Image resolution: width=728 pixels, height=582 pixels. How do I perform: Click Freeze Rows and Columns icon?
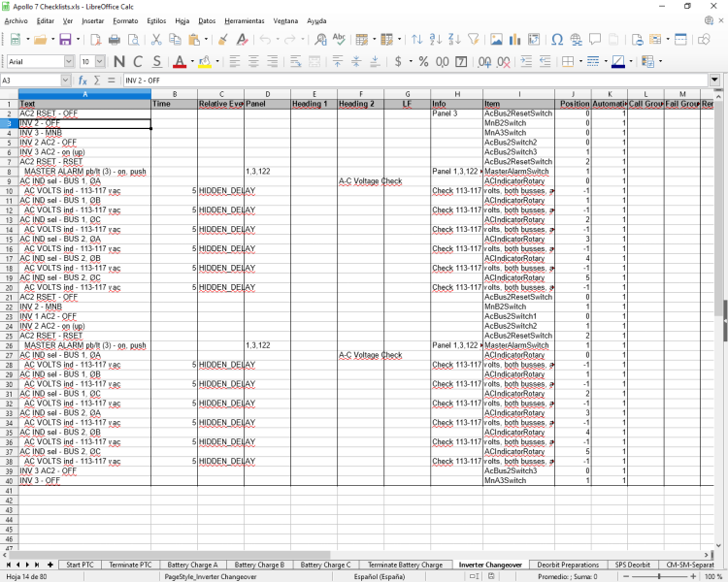coord(655,40)
